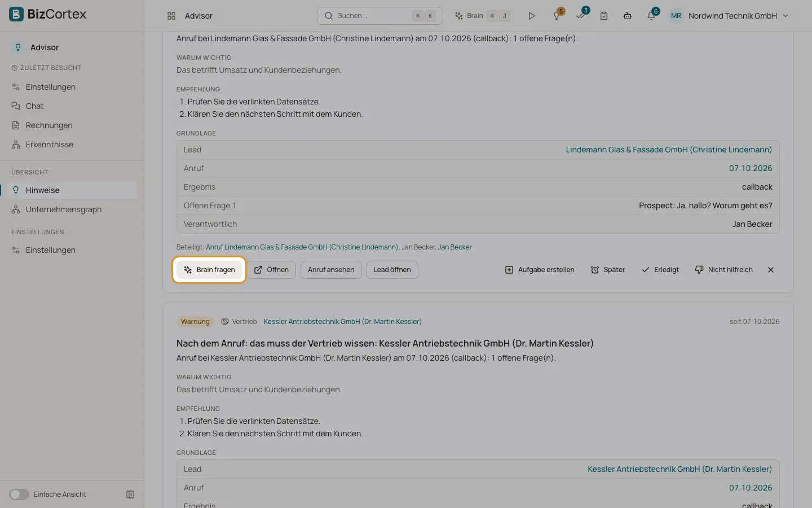This screenshot has height=508, width=812.
Task: Open the lightbulb hints icon with badge 5
Action: (x=557, y=15)
